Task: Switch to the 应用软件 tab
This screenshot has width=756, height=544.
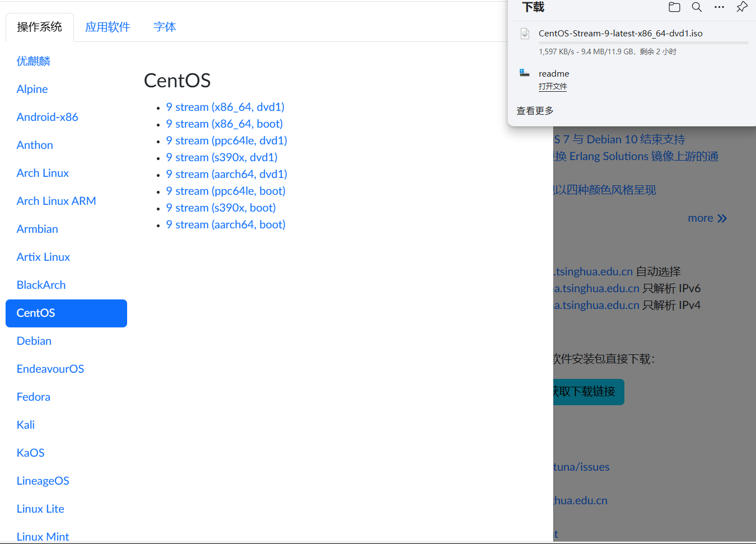Action: pos(108,27)
